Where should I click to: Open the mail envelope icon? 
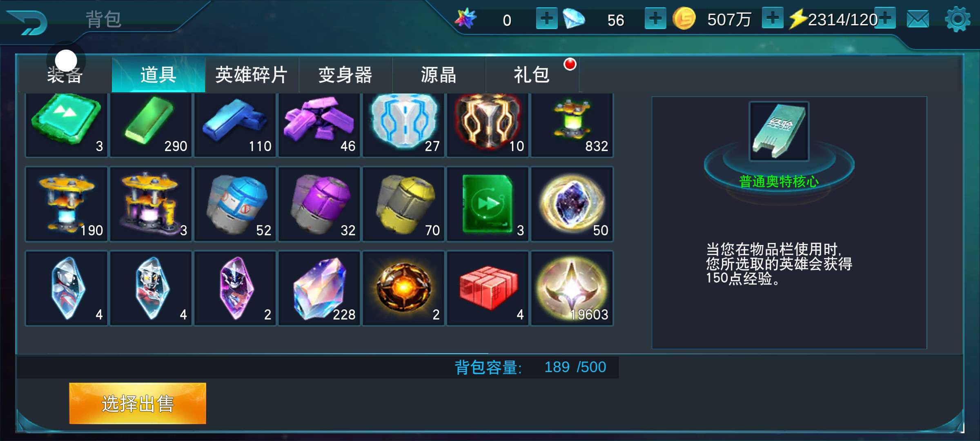tap(918, 19)
